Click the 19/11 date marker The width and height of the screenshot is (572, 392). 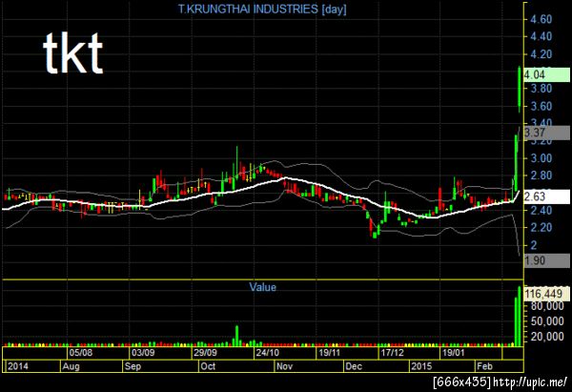click(330, 353)
